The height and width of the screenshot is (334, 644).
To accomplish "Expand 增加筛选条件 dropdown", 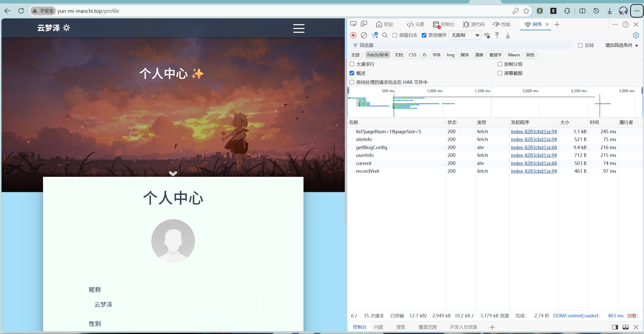I will coord(622,45).
